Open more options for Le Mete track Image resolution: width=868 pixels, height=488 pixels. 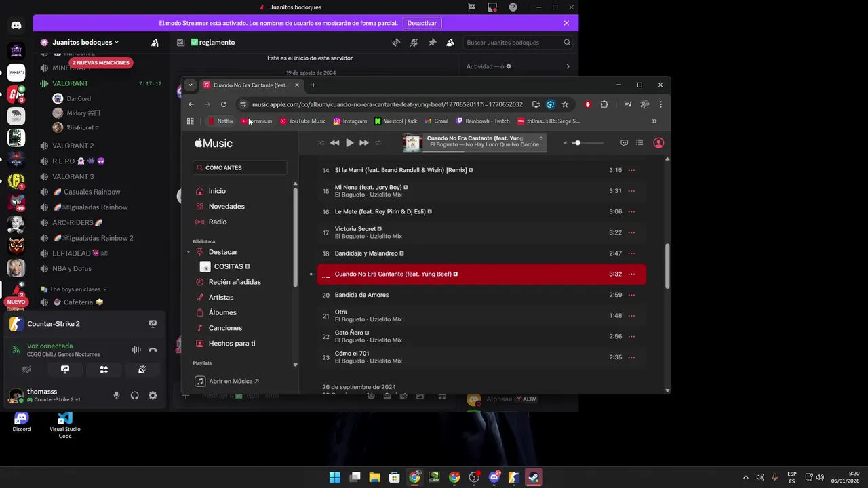click(x=631, y=211)
